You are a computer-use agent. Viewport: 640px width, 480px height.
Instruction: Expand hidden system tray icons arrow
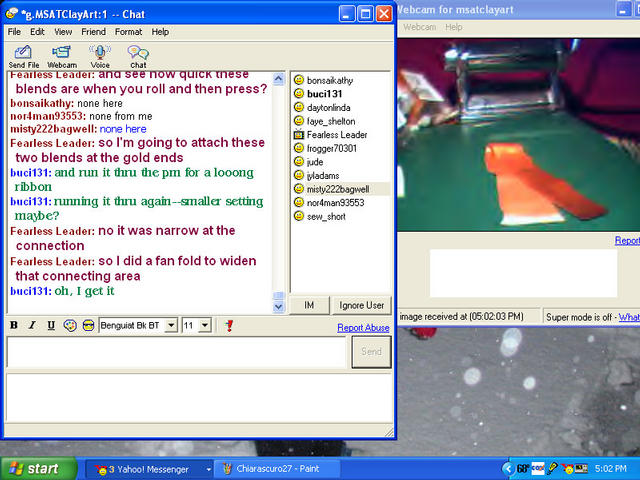click(508, 469)
